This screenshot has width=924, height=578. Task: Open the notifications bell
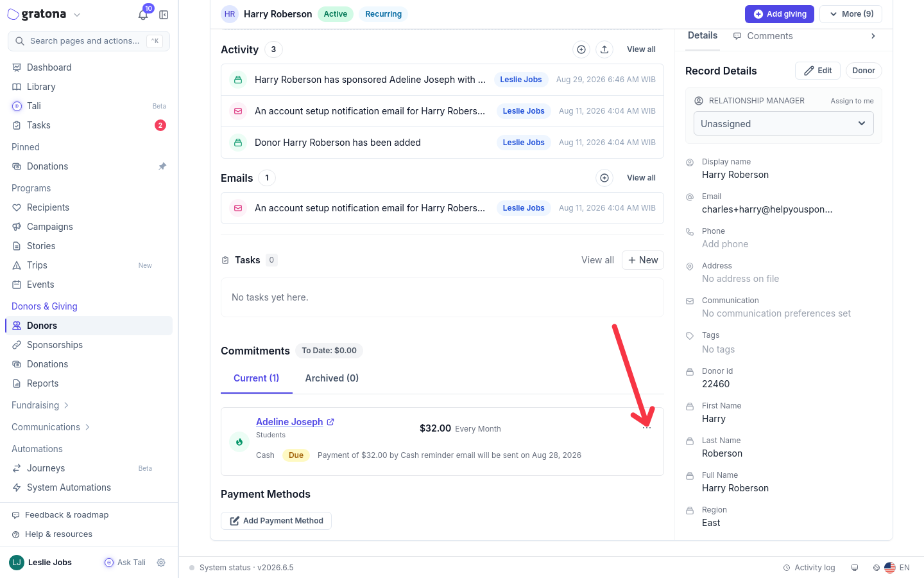click(143, 14)
